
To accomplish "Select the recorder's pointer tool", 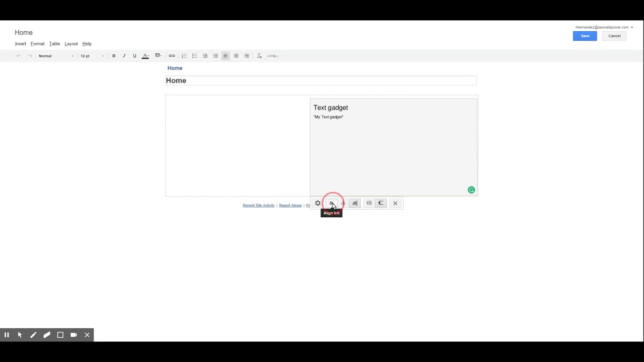I will pyautogui.click(x=20, y=335).
